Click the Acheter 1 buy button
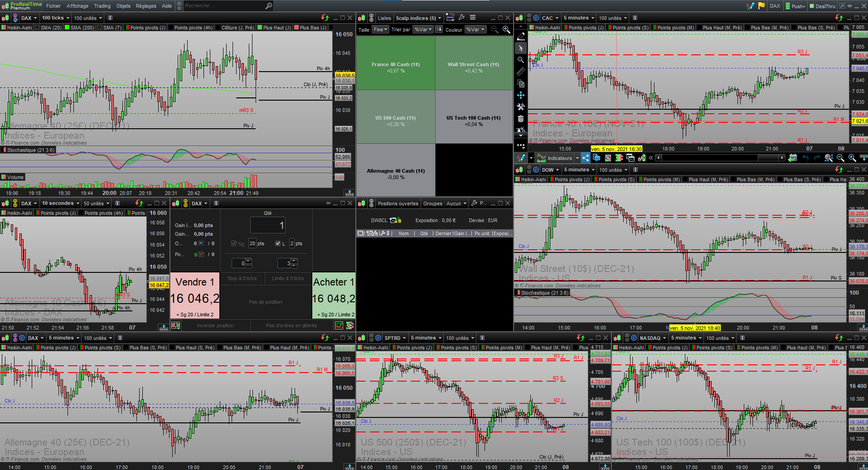 pos(334,295)
